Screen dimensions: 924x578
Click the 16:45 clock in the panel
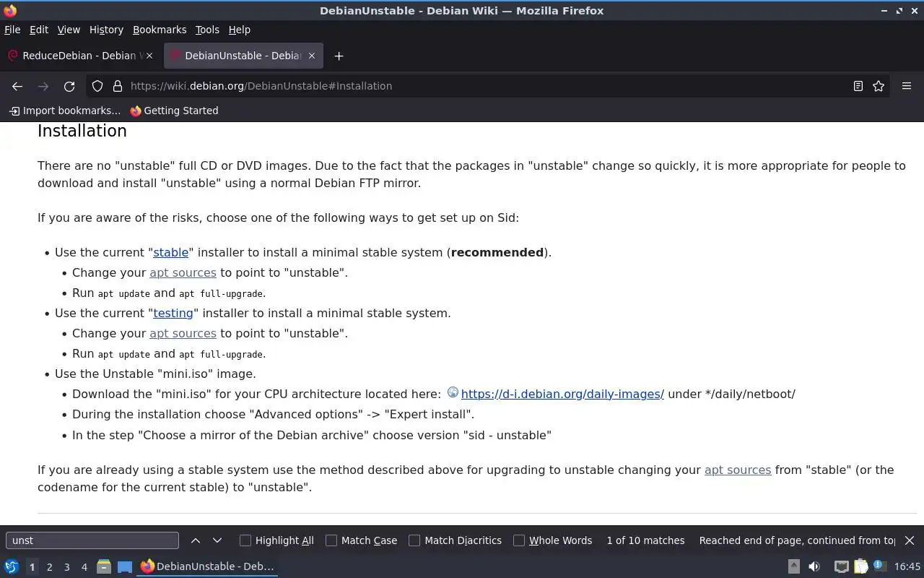click(907, 566)
